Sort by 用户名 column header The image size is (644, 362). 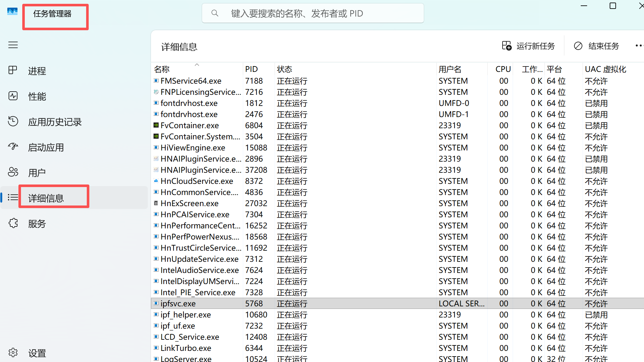450,69
